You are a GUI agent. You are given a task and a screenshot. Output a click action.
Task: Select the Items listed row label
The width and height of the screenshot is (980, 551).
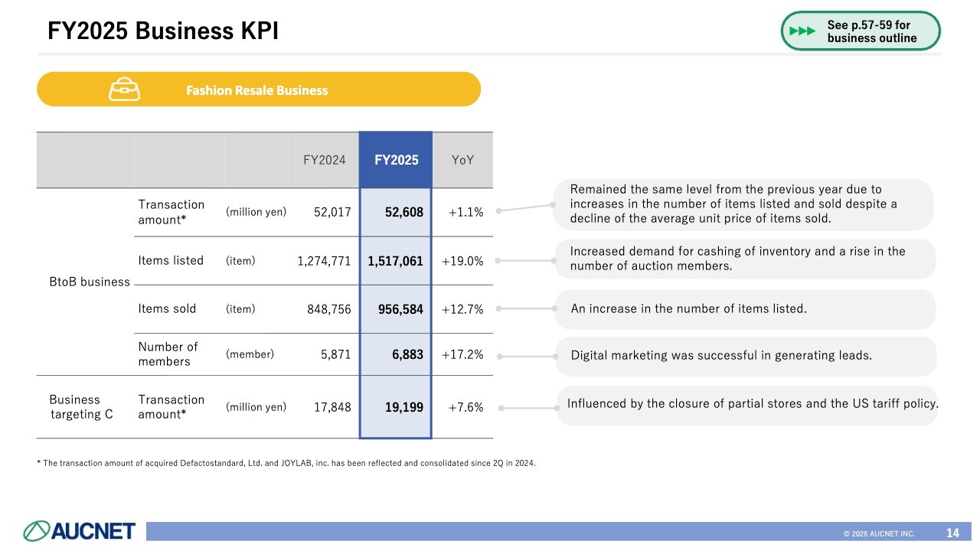171,260
